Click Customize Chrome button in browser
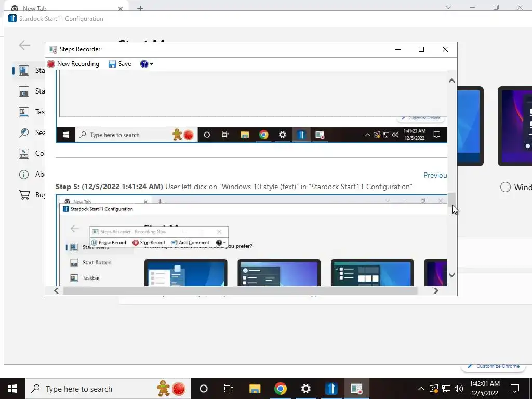532x399 pixels. click(x=494, y=366)
